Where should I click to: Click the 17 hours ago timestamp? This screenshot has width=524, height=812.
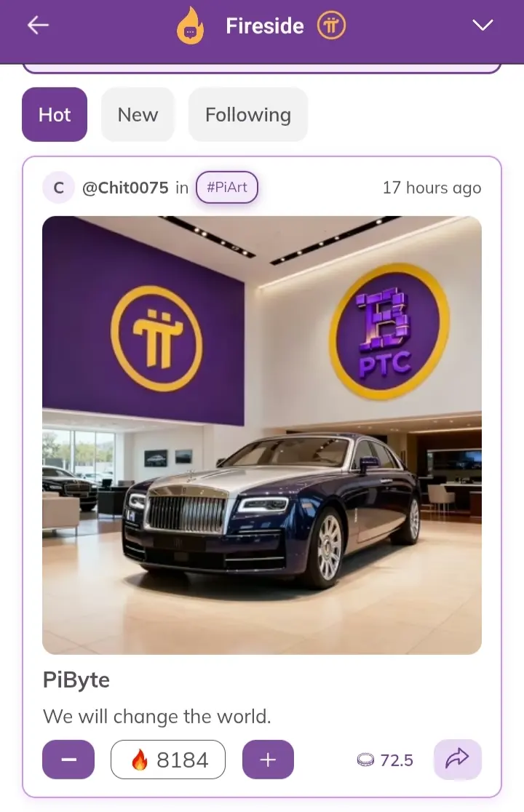432,188
